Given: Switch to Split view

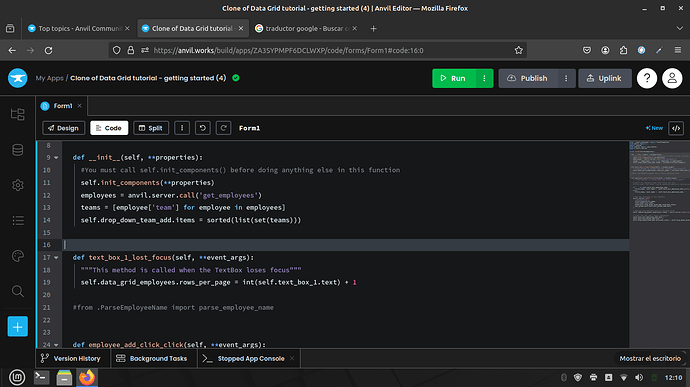Looking at the screenshot, I should 151,128.
